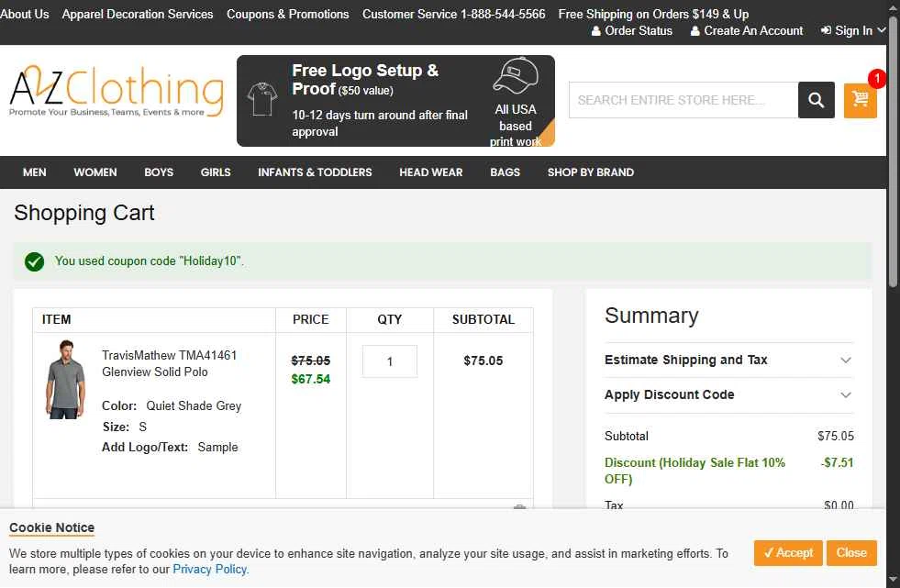Open the MEN menu
Image resolution: width=900 pixels, height=588 pixels.
click(35, 172)
